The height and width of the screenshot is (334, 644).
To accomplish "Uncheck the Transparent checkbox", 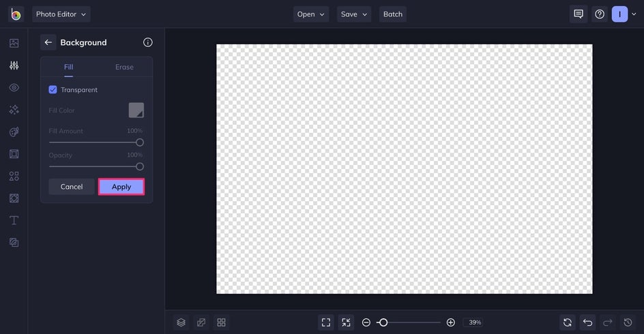I will pyautogui.click(x=53, y=89).
